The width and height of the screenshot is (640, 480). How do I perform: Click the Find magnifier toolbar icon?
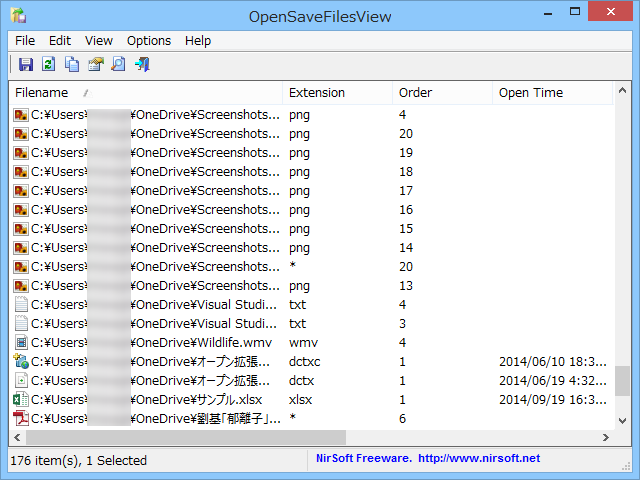point(118,64)
